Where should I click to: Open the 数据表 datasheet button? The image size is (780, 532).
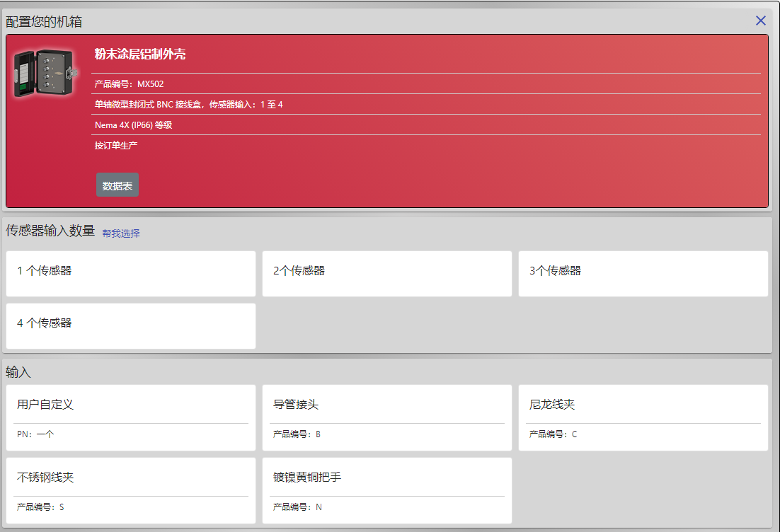[117, 185]
